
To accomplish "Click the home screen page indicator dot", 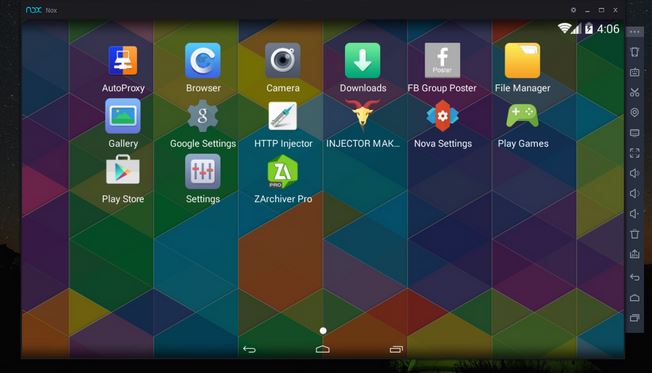I will pos(323,331).
